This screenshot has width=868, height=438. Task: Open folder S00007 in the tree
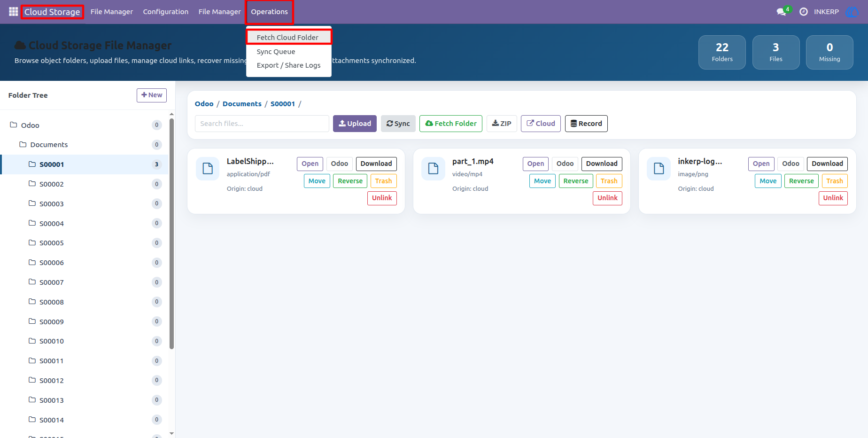(x=85, y=282)
